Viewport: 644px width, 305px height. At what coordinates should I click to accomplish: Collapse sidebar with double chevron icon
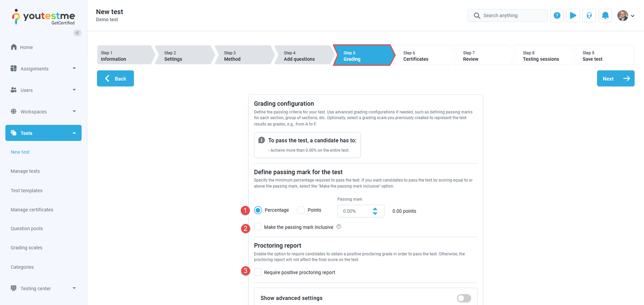pyautogui.click(x=77, y=33)
